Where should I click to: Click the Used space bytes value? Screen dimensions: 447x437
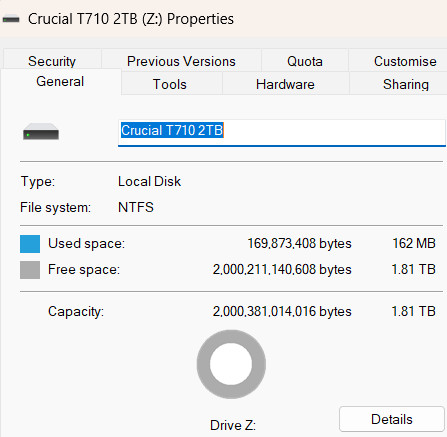(299, 243)
